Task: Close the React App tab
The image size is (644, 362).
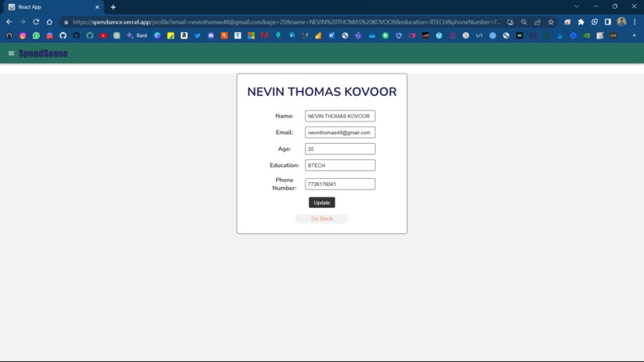Action: (x=97, y=7)
